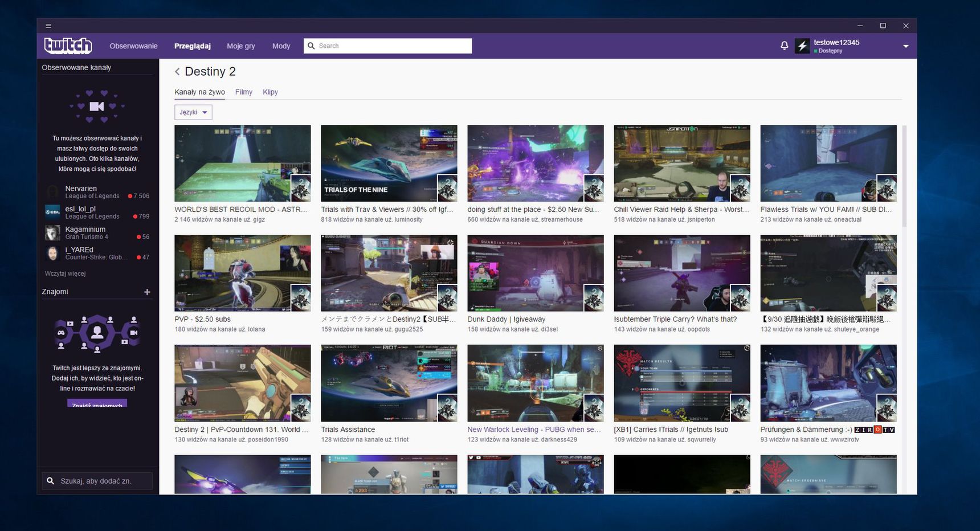
Task: Click the channel list vertical scrollbar
Action: tap(904, 177)
